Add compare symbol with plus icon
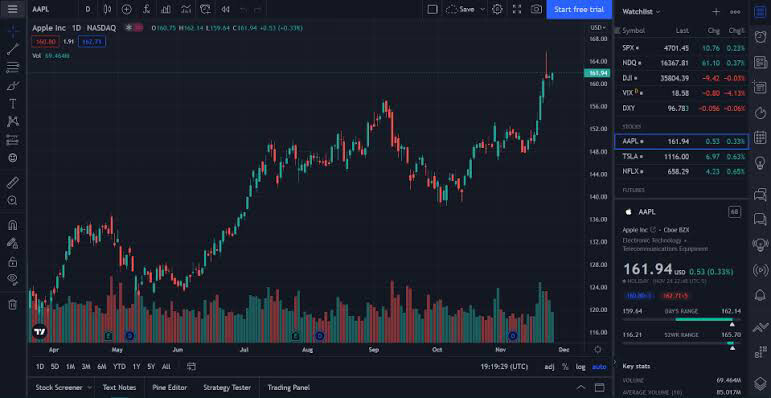The image size is (771, 398). 126,9
